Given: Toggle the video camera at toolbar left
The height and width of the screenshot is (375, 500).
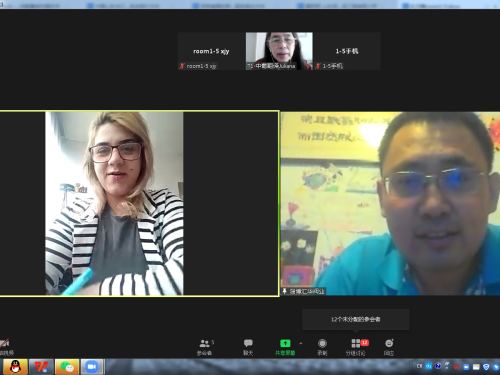Looking at the screenshot, I should pos(5,343).
